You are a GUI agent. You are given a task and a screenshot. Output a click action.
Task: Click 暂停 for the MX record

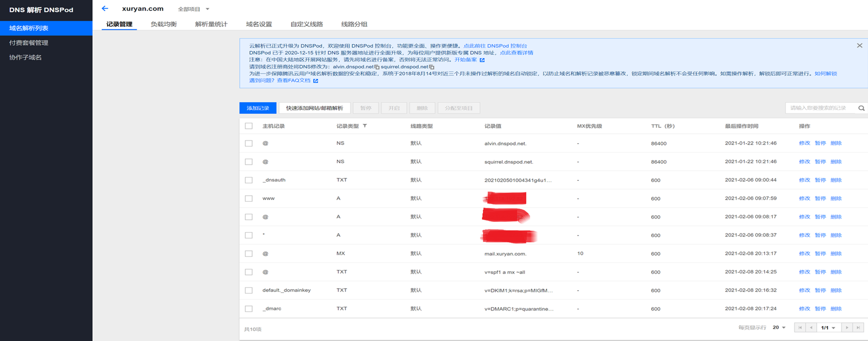[x=820, y=253]
